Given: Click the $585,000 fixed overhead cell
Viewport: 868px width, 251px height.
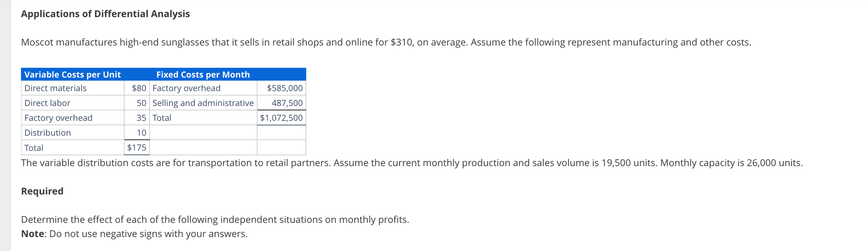Looking at the screenshot, I should 285,88.
